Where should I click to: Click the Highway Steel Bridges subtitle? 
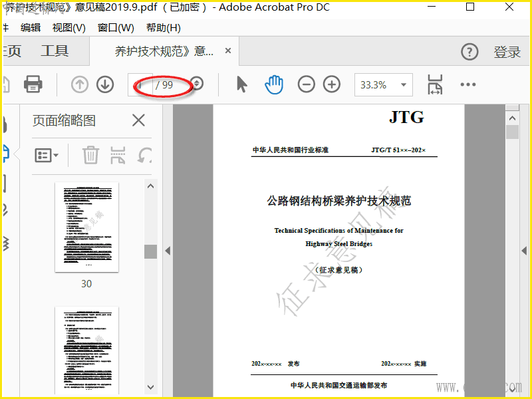338,244
